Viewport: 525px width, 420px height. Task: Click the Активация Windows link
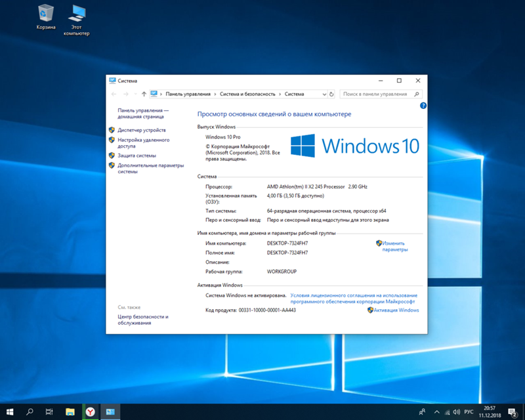click(x=396, y=310)
